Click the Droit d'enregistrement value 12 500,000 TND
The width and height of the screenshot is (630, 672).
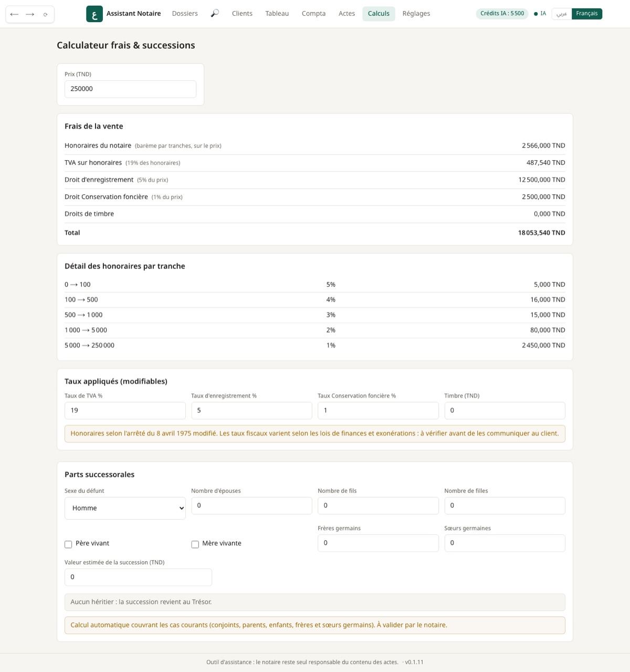pyautogui.click(x=542, y=180)
